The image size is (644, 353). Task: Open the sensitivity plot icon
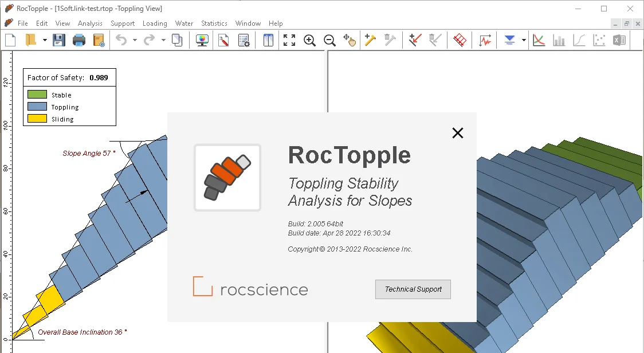[x=539, y=40]
